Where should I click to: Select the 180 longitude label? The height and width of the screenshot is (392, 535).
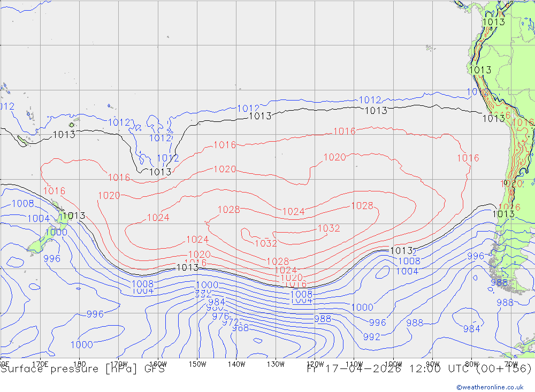(80, 364)
